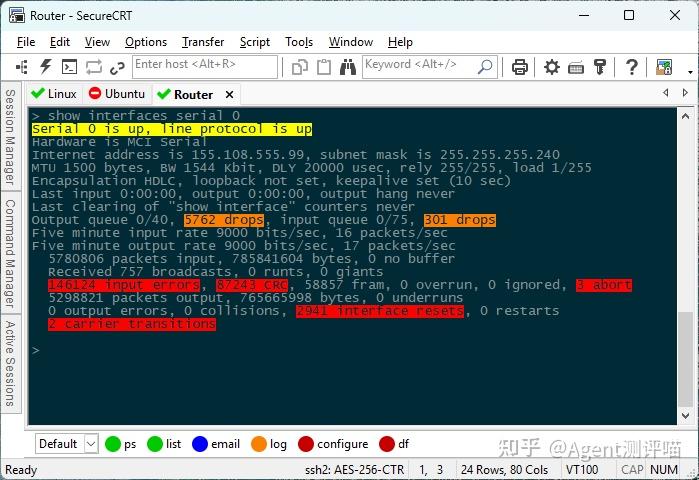Screen dimensions: 699x480
Task: Open the File menu
Action: 26,42
